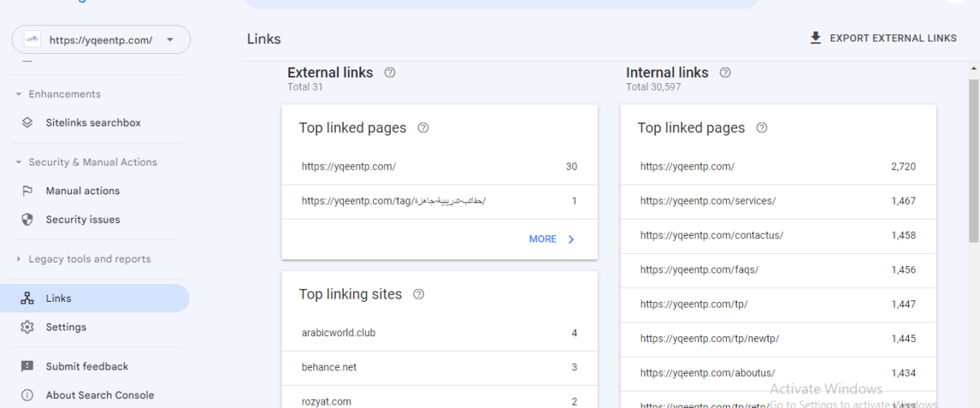Open the yqeentp.com/tp/newtp/ row
This screenshot has width=980, height=408.
(x=778, y=338)
